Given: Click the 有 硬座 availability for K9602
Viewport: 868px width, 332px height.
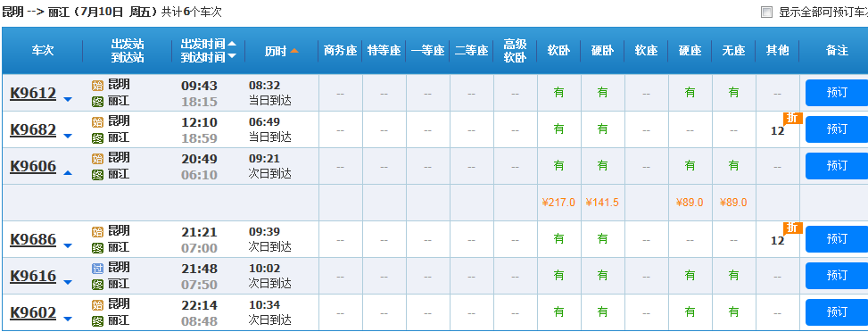Looking at the screenshot, I should (x=690, y=312).
